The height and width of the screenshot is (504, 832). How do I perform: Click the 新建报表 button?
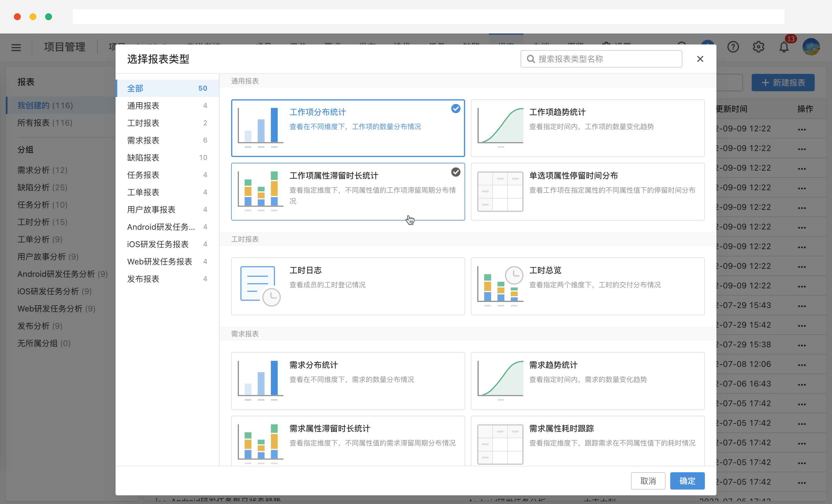click(783, 82)
